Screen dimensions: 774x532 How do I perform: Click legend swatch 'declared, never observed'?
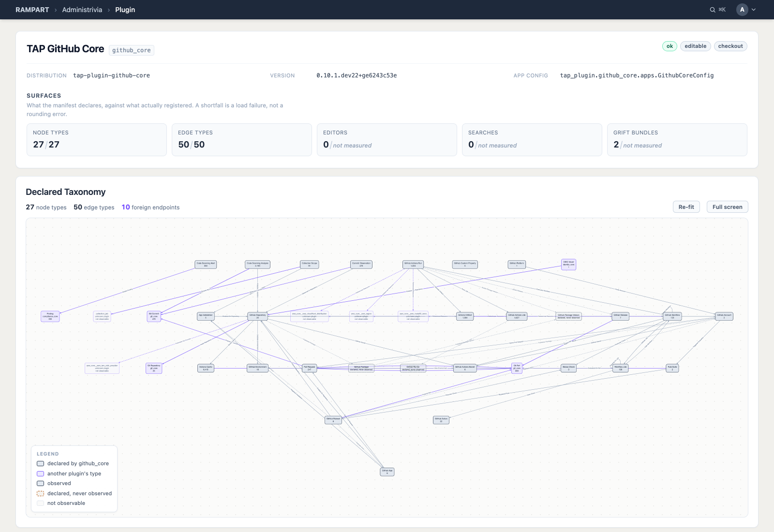pyautogui.click(x=41, y=493)
